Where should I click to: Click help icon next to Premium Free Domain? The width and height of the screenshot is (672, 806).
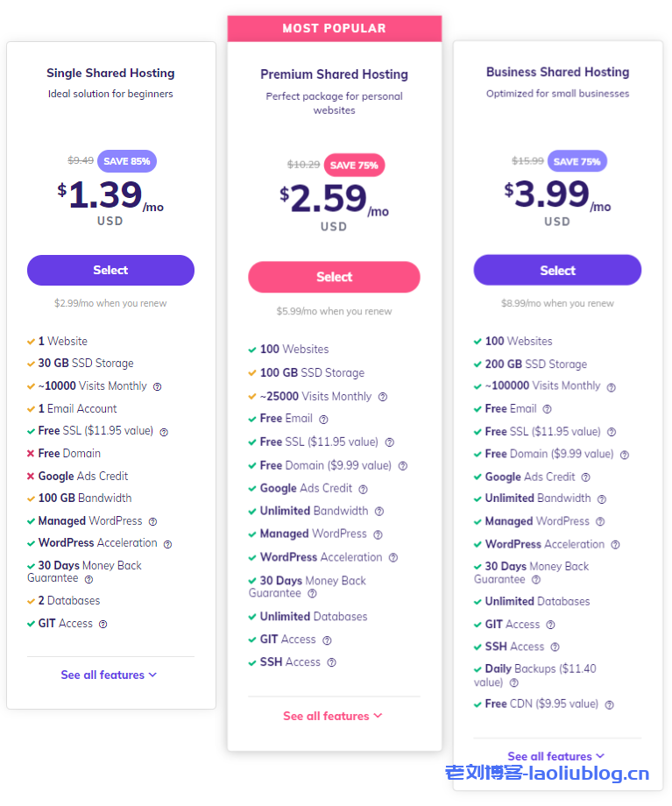point(403,466)
